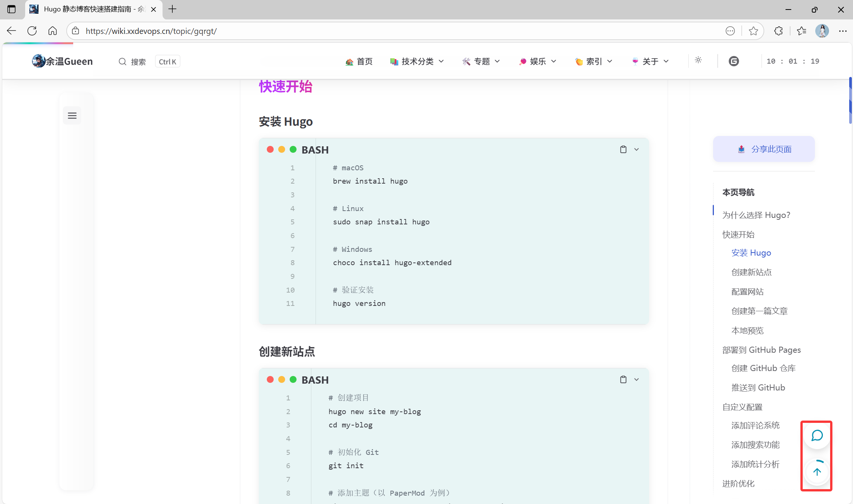Open the comment bubble floating button

coord(817,435)
